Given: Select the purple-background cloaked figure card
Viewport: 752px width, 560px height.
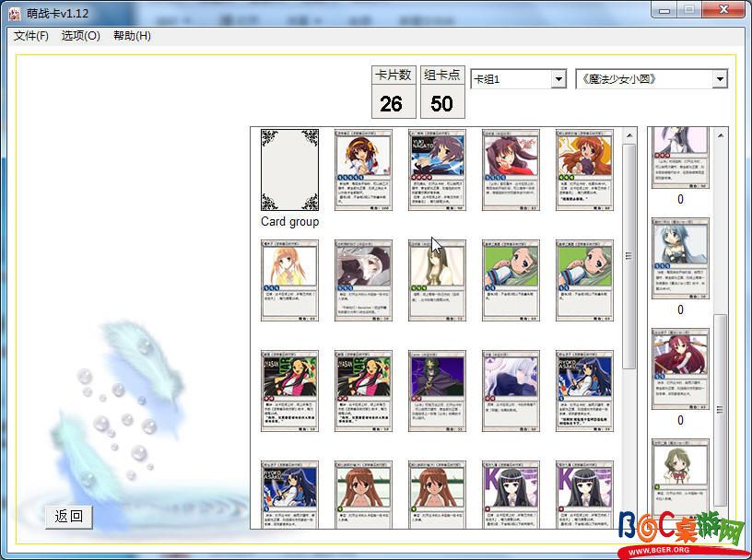Looking at the screenshot, I should point(438,391).
